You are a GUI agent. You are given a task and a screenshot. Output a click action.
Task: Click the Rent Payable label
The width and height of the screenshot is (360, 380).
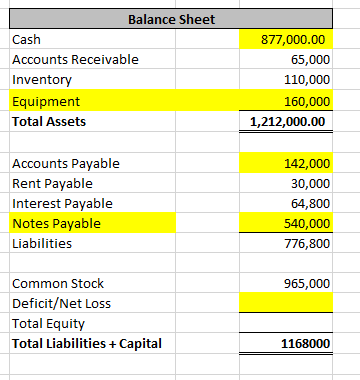coord(52,183)
